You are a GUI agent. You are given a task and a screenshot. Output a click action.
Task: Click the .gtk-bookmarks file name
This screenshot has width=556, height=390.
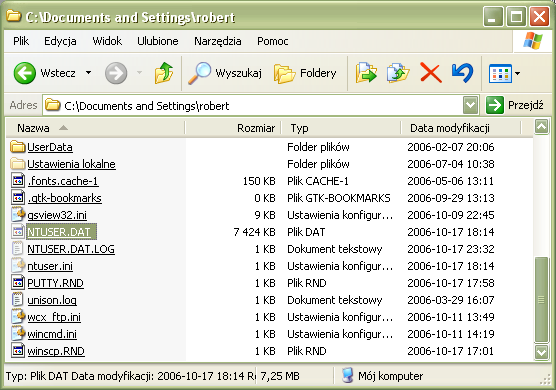pos(65,198)
